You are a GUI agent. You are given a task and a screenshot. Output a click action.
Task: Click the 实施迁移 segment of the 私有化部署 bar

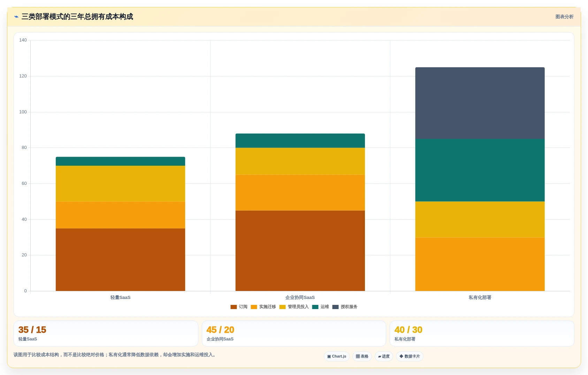tap(480, 264)
